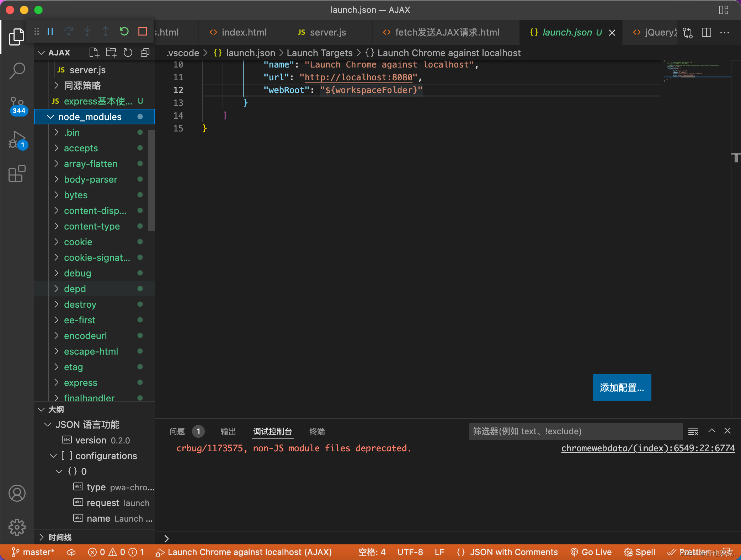Open the Extensions view
Screen dimensions: 741x560
[x=17, y=174]
